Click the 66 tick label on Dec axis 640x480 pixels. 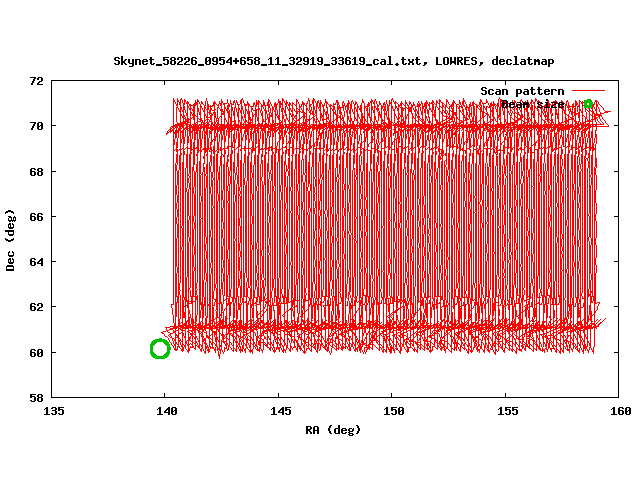36,217
